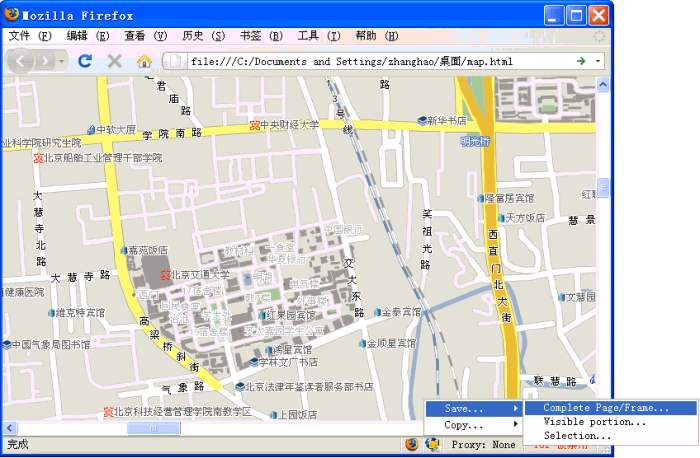Click the 学林文广书店 bookstore marker icon
This screenshot has width=700, height=458.
(254, 362)
